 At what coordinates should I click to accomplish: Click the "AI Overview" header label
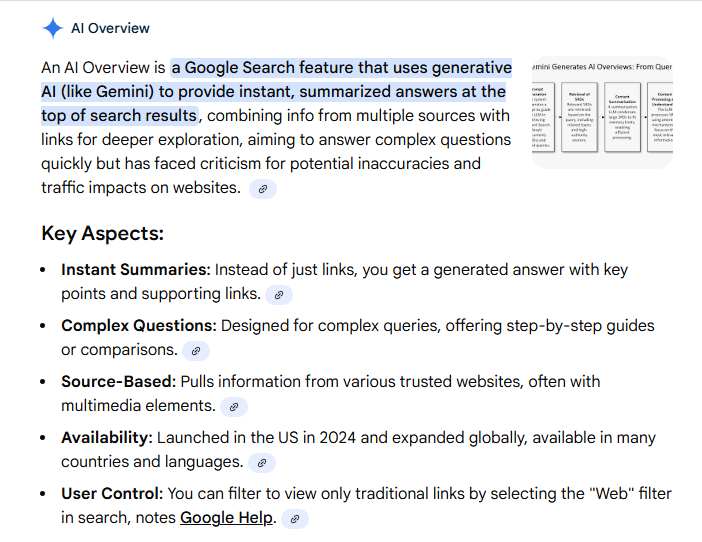pos(110,28)
